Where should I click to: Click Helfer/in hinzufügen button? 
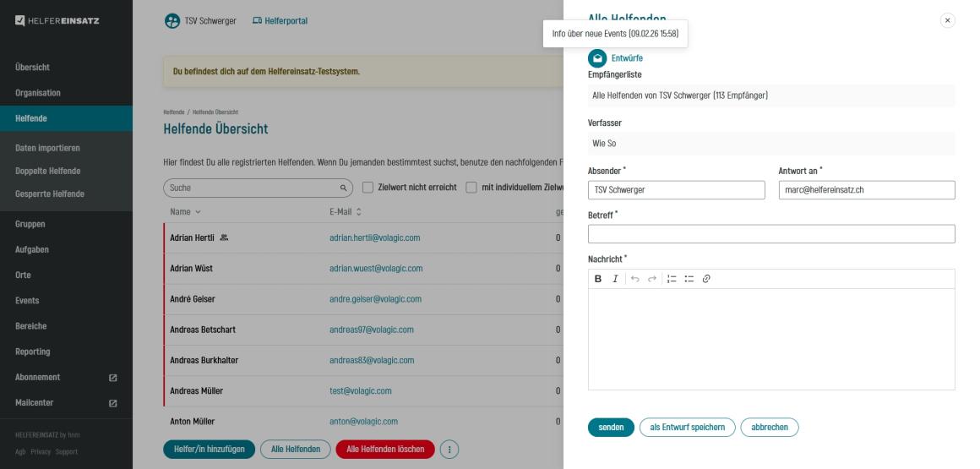(x=210, y=449)
